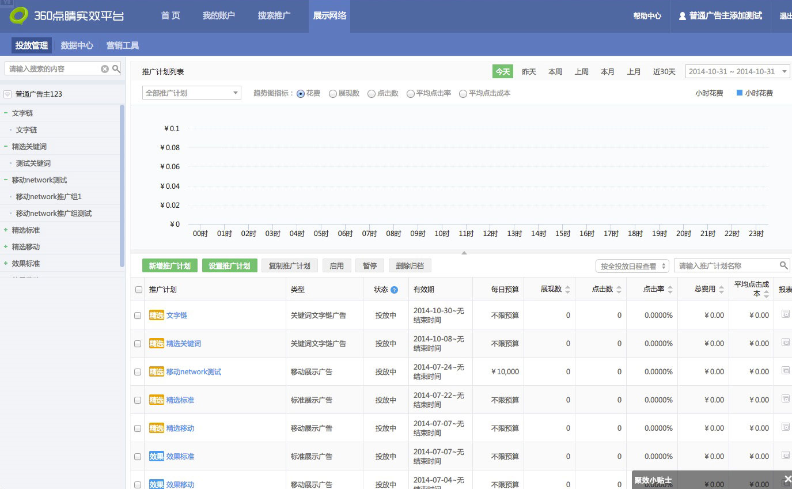This screenshot has width=792, height=489.
Task: Click the 新增推广计划 button
Action: coord(169,266)
